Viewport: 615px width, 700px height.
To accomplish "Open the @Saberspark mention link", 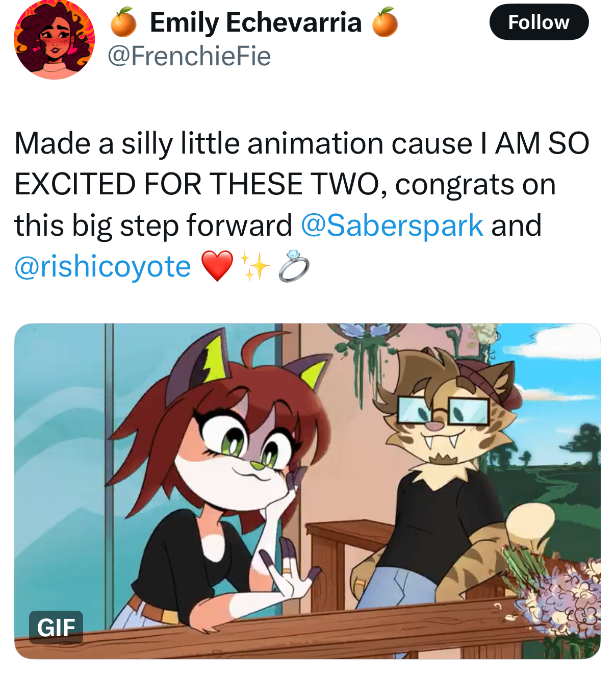I will pos(392,226).
